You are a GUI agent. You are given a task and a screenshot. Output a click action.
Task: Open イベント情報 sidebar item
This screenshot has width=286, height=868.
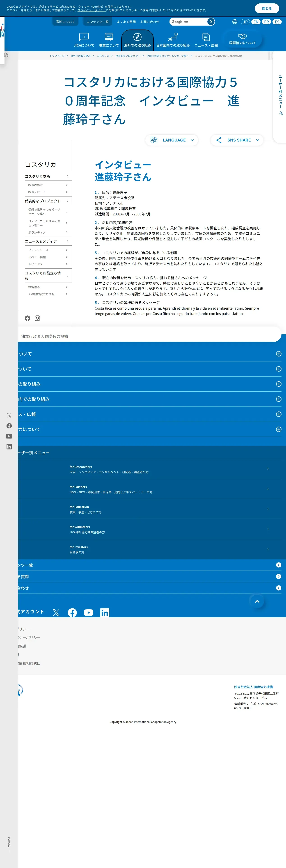(x=48, y=257)
